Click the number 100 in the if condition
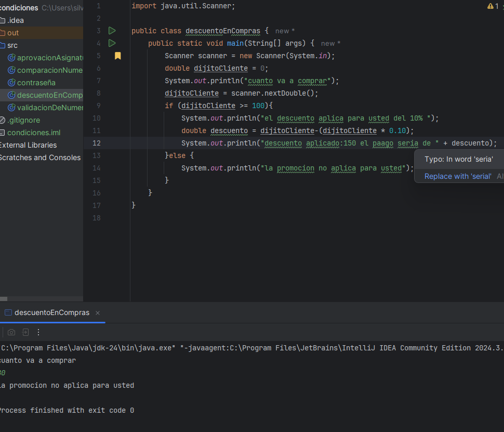The height and width of the screenshot is (432, 504). [258, 106]
